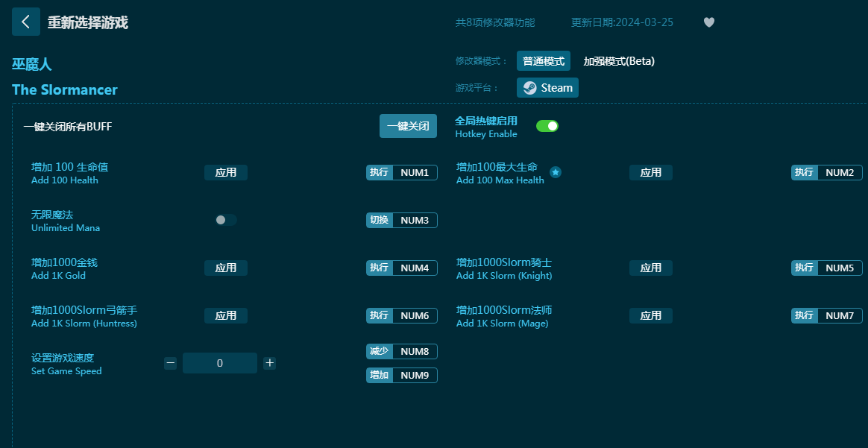
Task: Click the Add 1K Slorm (Huntress) label
Action: click(x=84, y=324)
